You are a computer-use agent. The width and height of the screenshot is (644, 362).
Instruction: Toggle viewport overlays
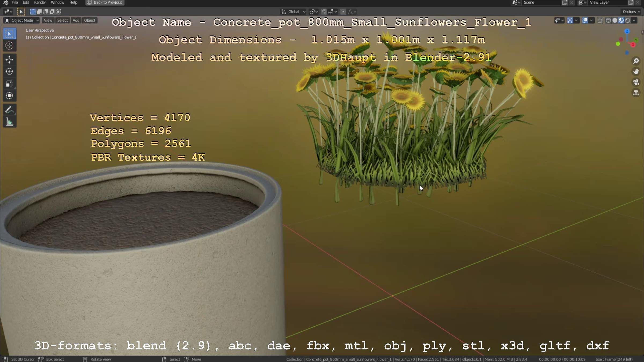(585, 20)
